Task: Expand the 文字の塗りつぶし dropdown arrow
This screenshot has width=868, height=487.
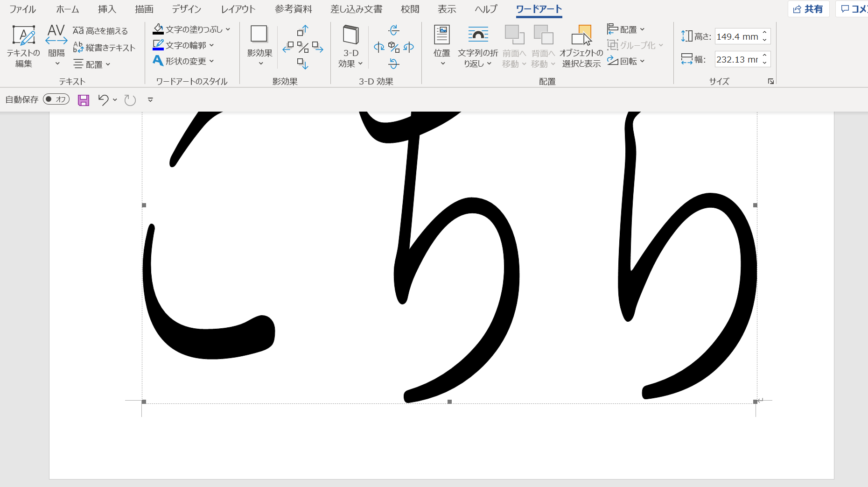Action: click(228, 29)
